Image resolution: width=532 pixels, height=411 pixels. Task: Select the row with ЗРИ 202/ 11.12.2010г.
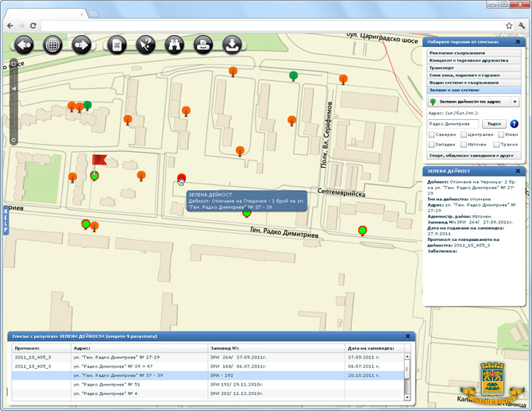point(208,394)
